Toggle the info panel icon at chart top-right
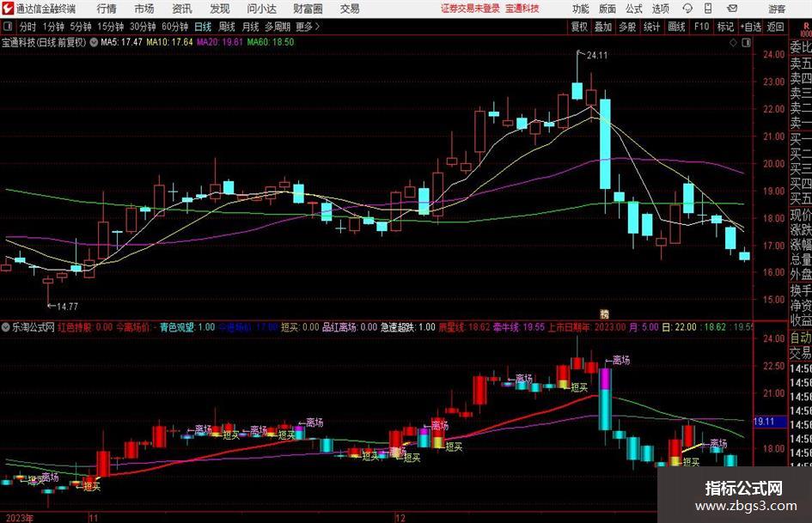 click(x=746, y=43)
